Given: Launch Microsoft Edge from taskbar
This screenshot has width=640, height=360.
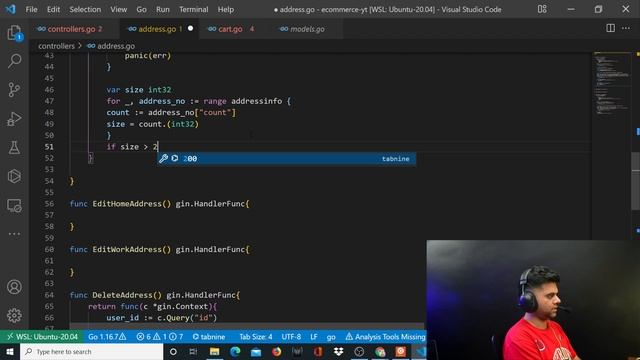Looking at the screenshot, I should pyautogui.click(x=235, y=351).
